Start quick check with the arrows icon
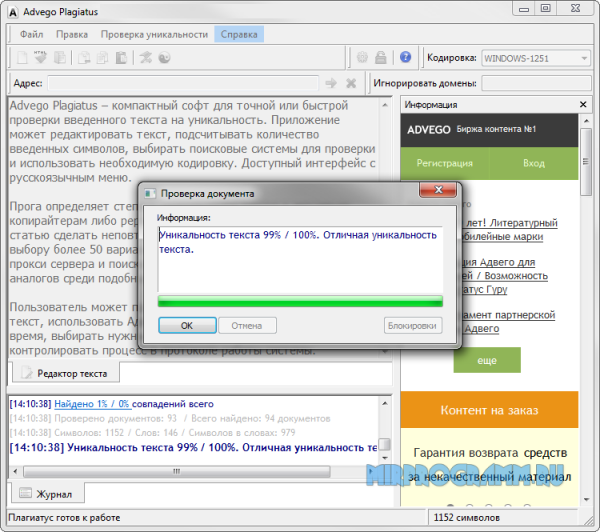 coord(145,58)
